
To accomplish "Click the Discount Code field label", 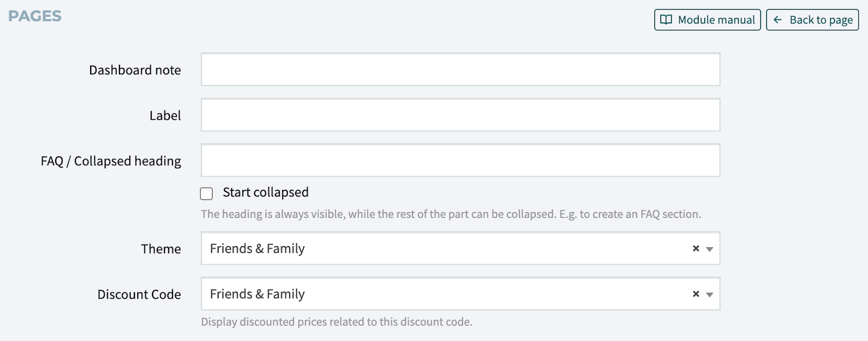I will point(139,294).
